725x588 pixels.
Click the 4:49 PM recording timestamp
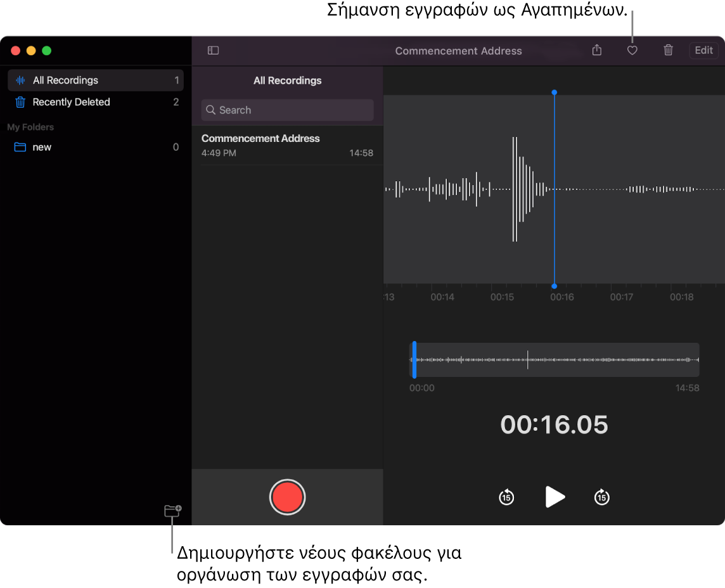219,153
